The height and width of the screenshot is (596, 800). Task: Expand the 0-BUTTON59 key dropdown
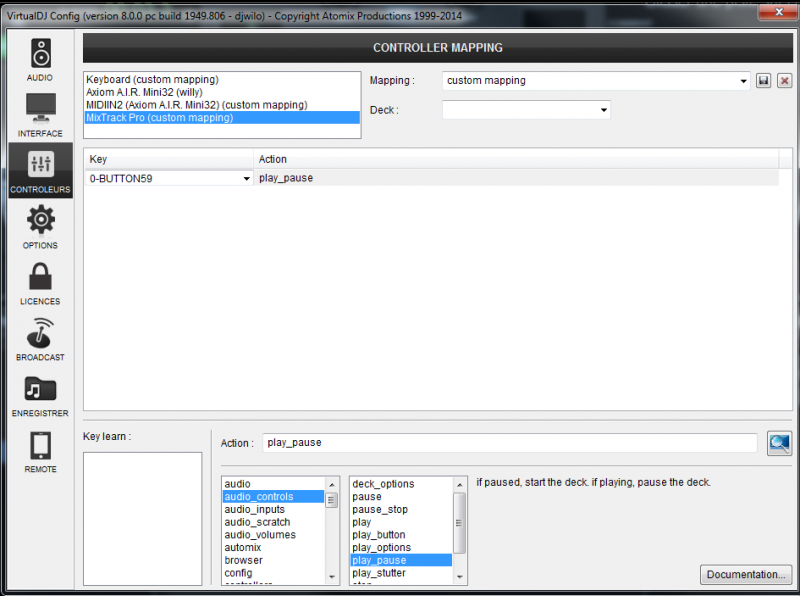pyautogui.click(x=246, y=179)
